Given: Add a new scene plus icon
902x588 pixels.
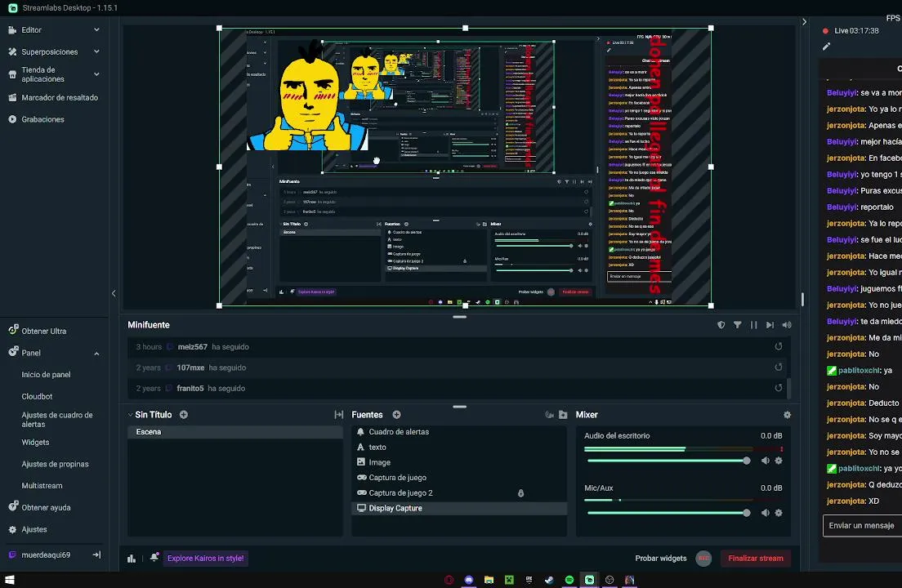Looking at the screenshot, I should [184, 415].
